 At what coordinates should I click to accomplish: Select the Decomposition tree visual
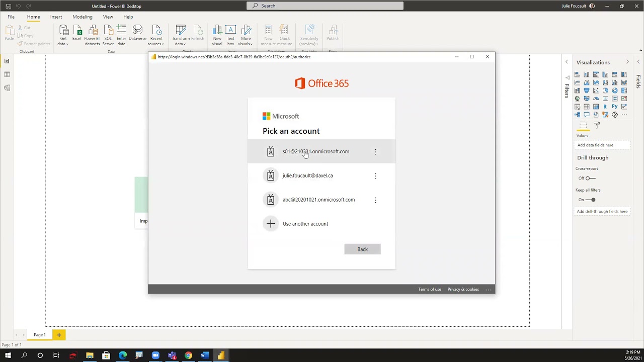[x=577, y=115]
